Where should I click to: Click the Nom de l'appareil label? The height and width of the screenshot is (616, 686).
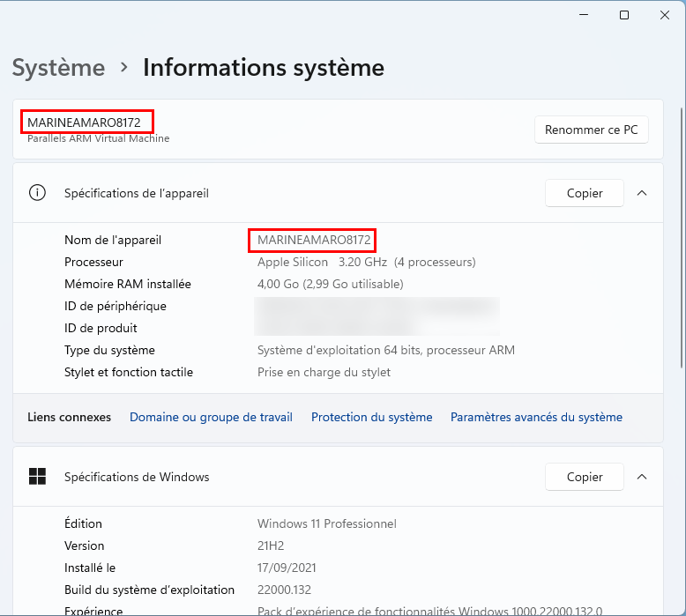pyautogui.click(x=113, y=240)
